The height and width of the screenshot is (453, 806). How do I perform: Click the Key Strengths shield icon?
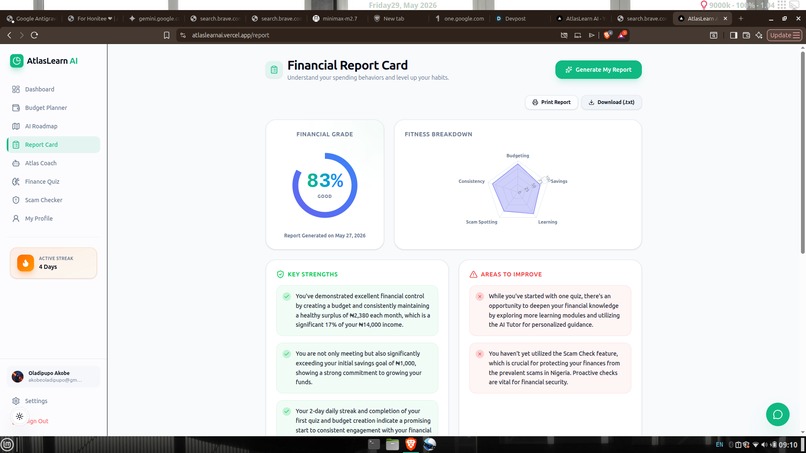280,274
